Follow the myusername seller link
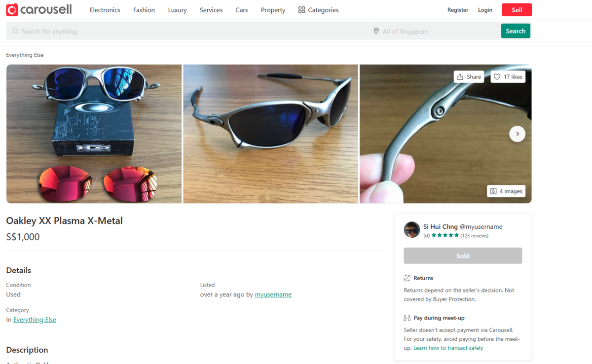The image size is (592, 364). click(x=273, y=294)
